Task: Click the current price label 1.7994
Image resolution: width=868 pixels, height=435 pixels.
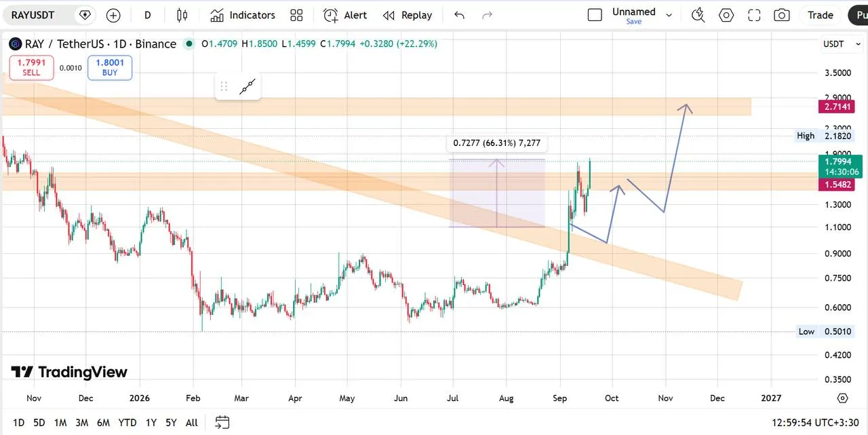Action: 840,166
